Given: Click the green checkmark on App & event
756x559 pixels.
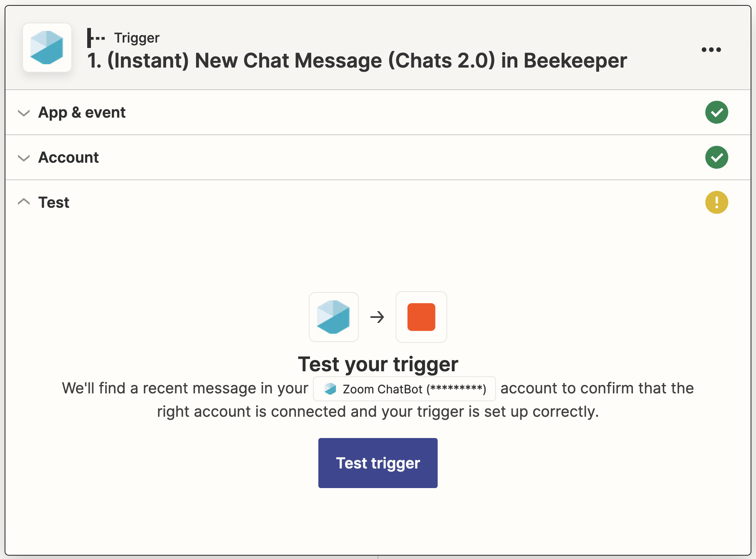Looking at the screenshot, I should point(716,112).
